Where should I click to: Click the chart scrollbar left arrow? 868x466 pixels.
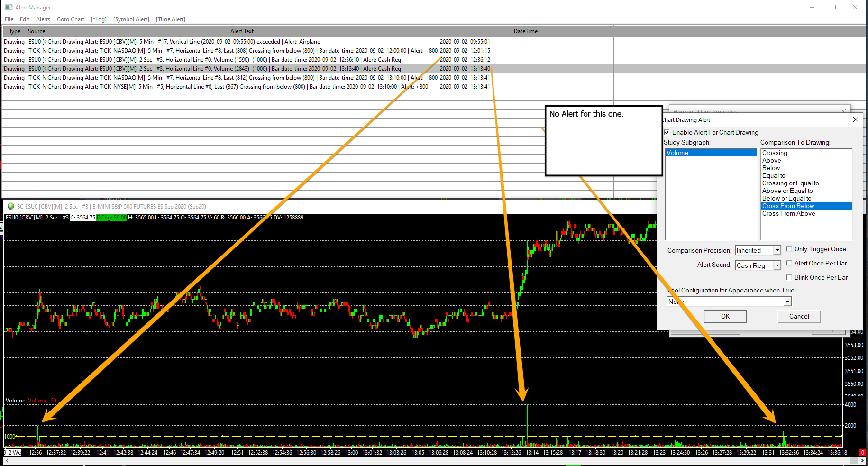pos(7,460)
